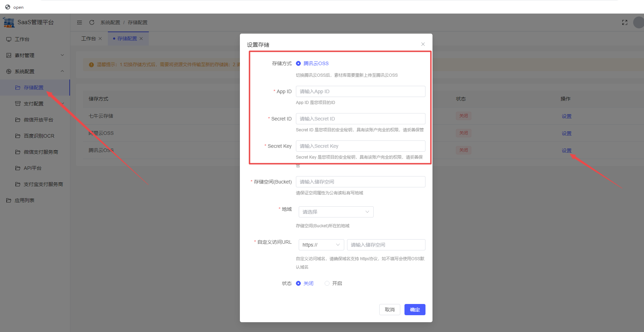Click the folder icon beside API平台
The image size is (644, 332).
click(x=18, y=168)
